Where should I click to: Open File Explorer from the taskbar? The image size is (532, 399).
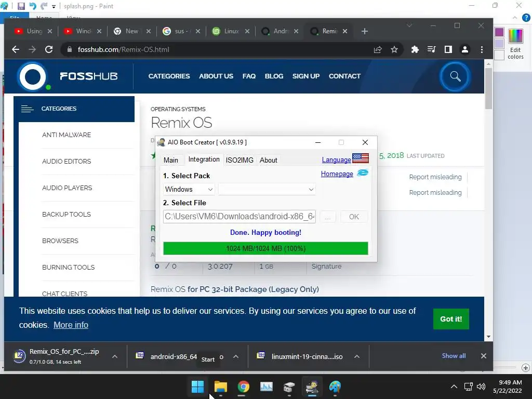[220, 387]
